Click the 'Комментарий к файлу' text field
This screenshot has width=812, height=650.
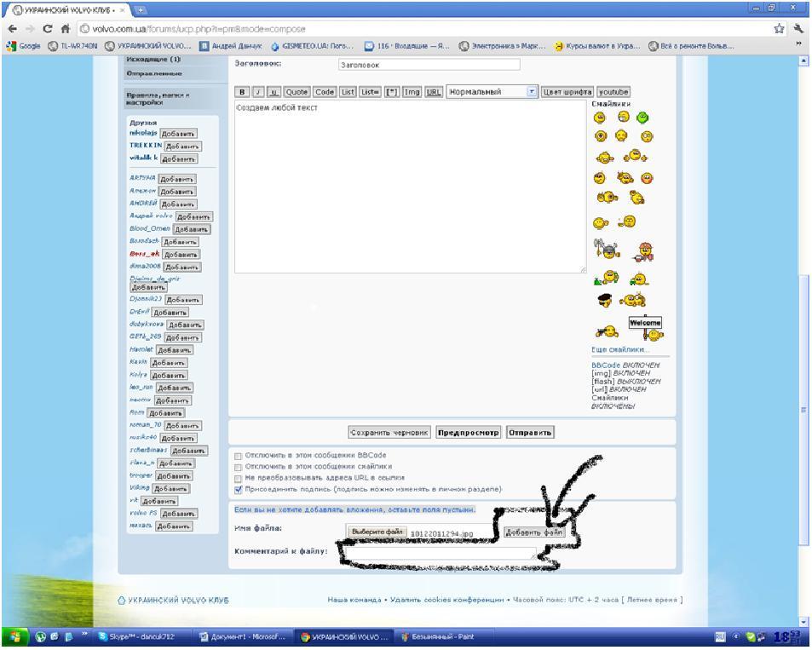pos(435,552)
